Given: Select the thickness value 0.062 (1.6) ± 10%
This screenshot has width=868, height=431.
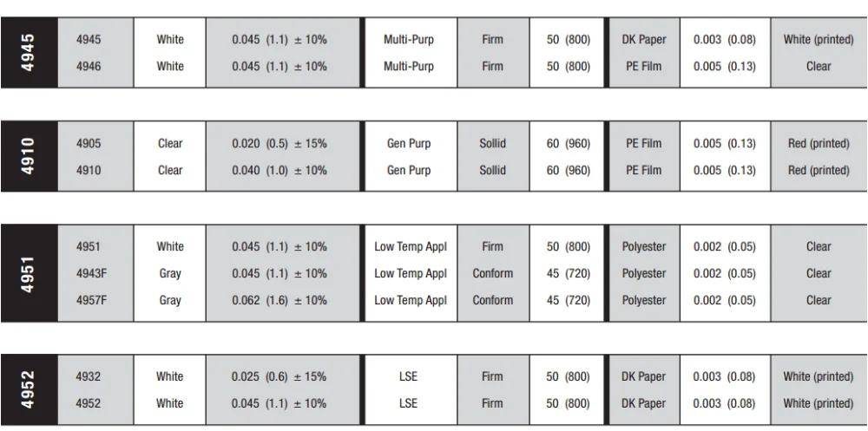Looking at the screenshot, I should [x=279, y=300].
